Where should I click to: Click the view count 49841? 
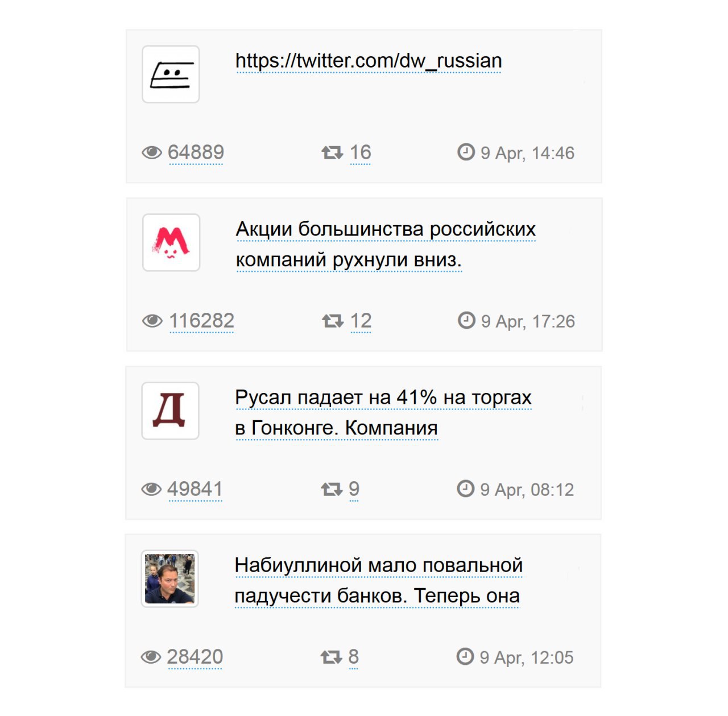coord(195,489)
